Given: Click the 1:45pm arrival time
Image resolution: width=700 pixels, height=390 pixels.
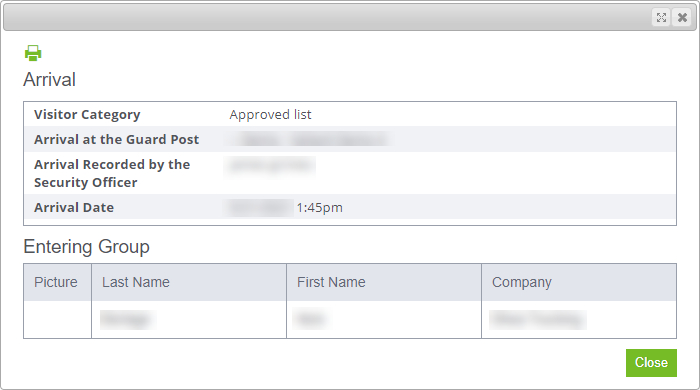Looking at the screenshot, I should (x=319, y=207).
